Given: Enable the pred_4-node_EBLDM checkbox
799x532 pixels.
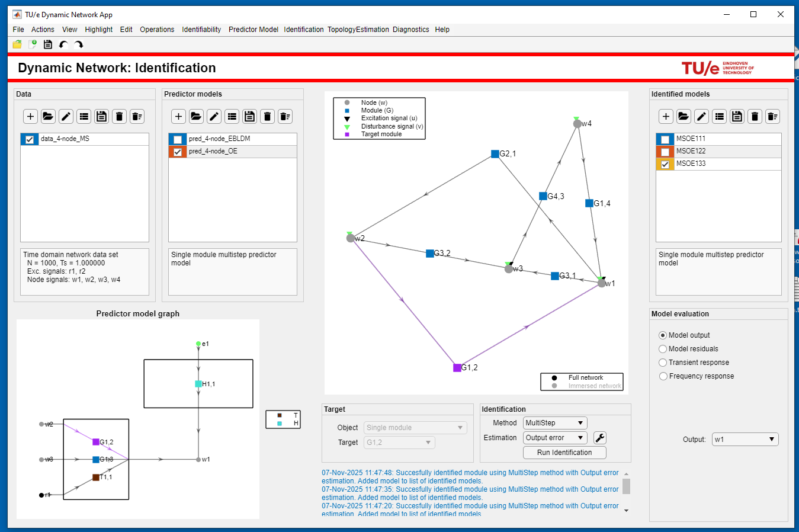Looking at the screenshot, I should 178,139.
